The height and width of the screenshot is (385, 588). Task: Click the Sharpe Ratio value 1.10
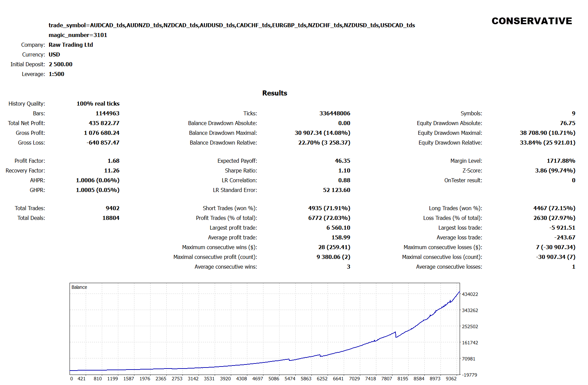point(344,170)
